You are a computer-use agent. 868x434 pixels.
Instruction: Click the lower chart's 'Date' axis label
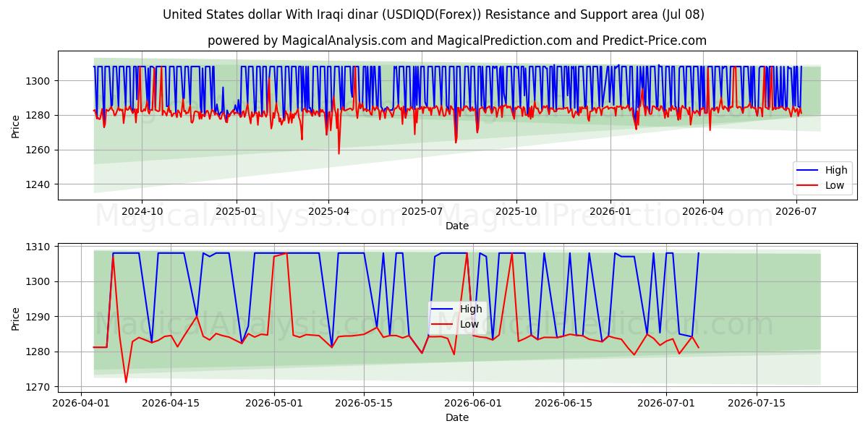pos(457,417)
